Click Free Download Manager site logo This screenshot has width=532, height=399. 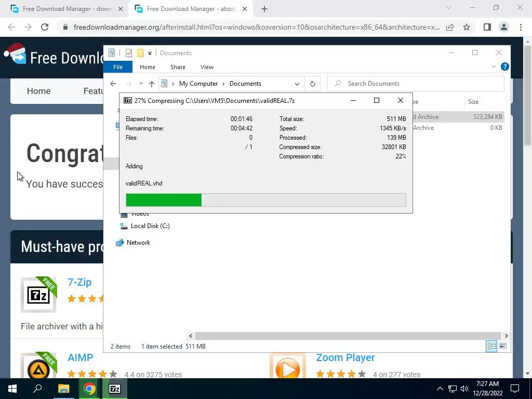coord(54,56)
